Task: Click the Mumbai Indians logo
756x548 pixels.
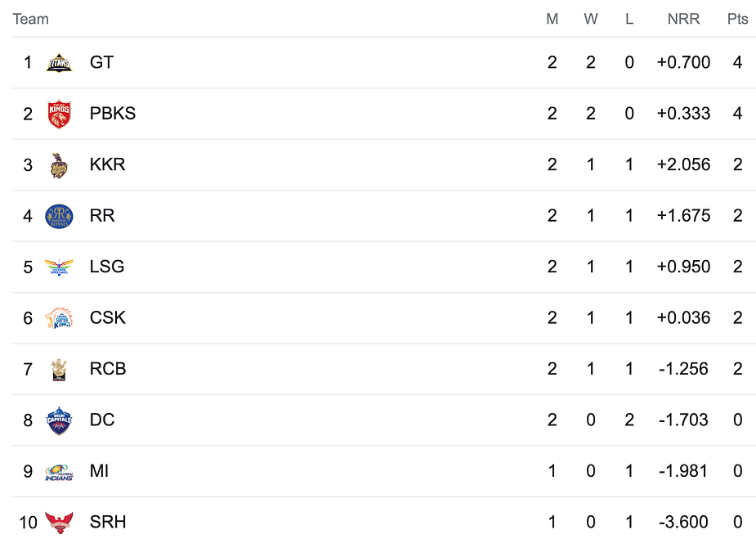Action: [59, 472]
